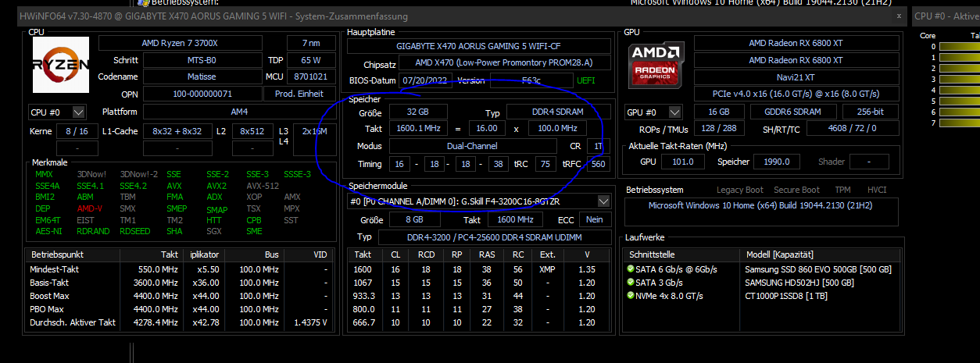
Task: Click the Samsung SSD 860 EVO 500GB drive entry
Action: click(x=817, y=269)
